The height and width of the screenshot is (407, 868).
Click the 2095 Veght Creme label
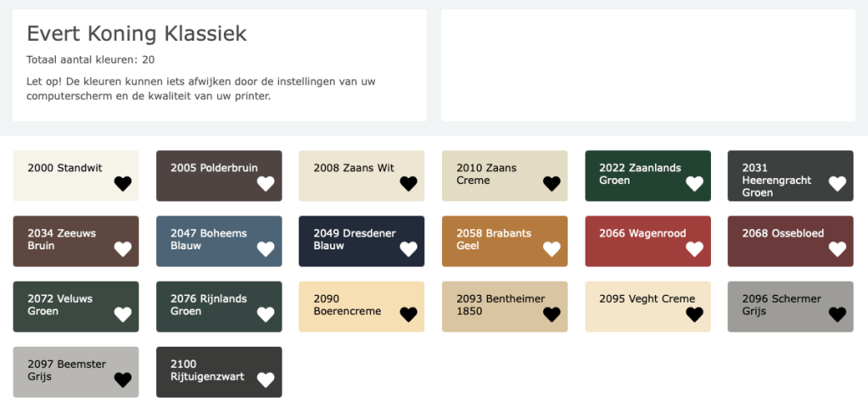pos(647,299)
